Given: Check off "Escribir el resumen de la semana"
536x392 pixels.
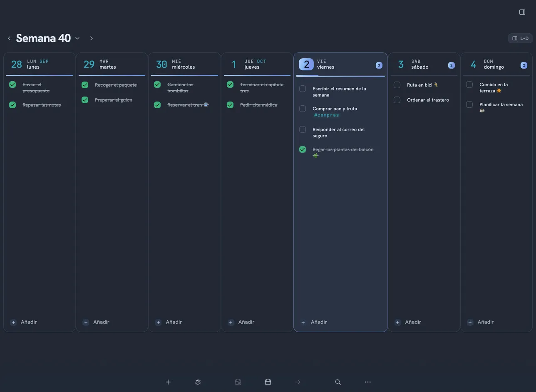Looking at the screenshot, I should 303,89.
